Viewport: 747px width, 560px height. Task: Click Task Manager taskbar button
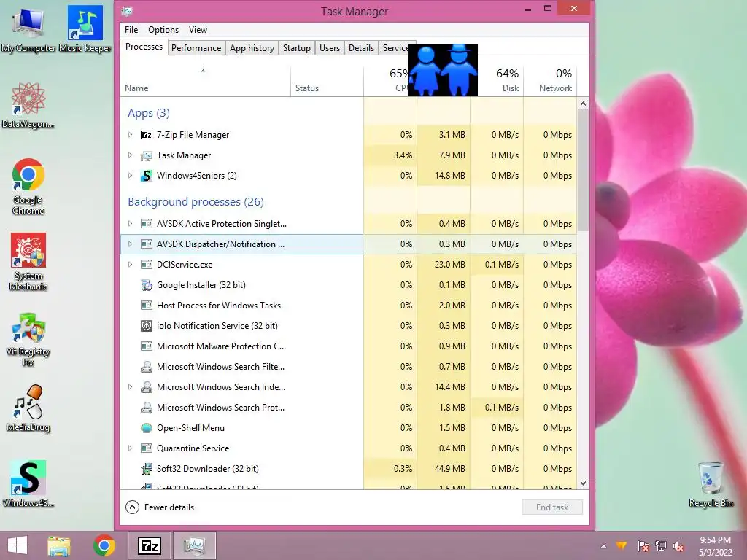coord(194,545)
